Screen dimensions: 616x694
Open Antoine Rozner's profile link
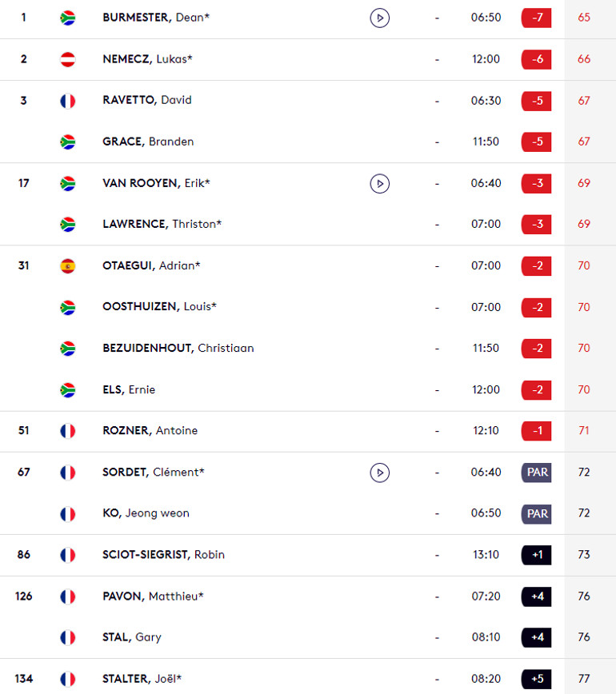(150, 431)
